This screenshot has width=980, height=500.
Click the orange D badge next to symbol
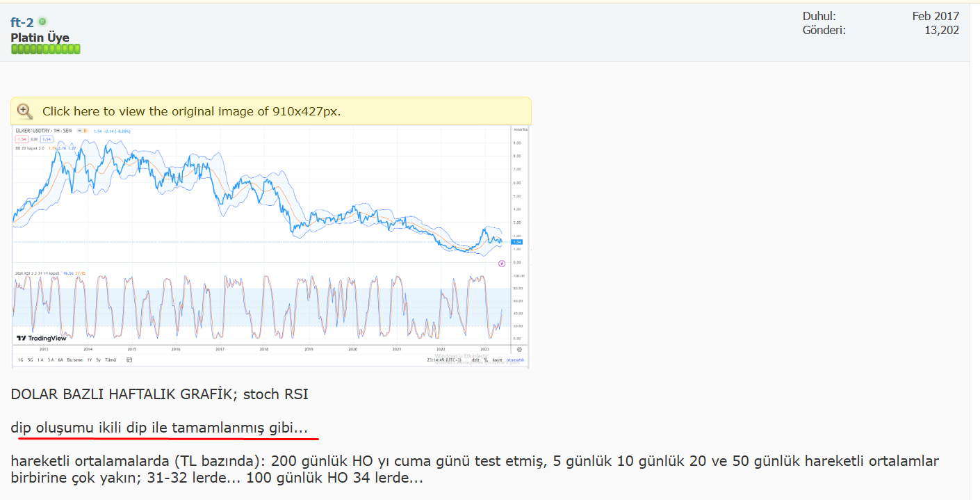[85, 131]
